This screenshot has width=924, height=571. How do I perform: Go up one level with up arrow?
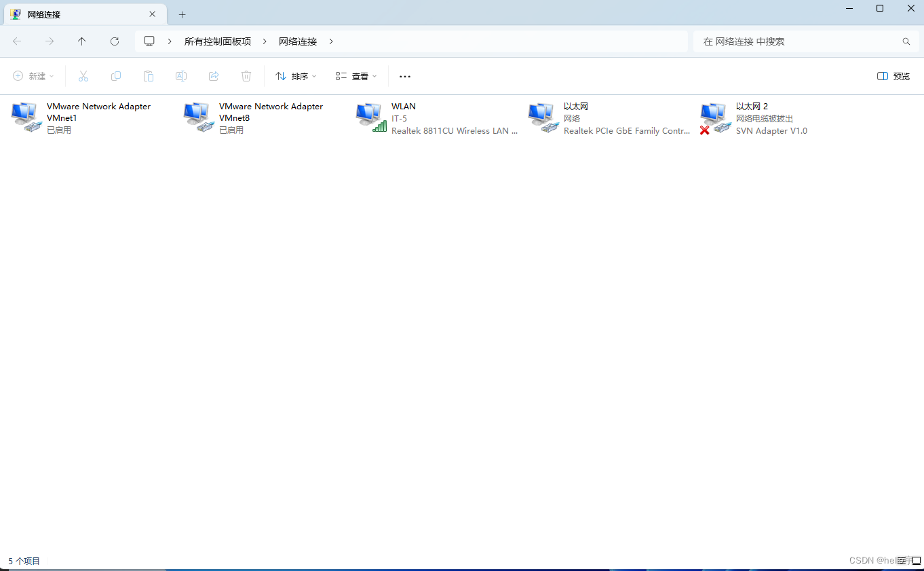coord(82,41)
